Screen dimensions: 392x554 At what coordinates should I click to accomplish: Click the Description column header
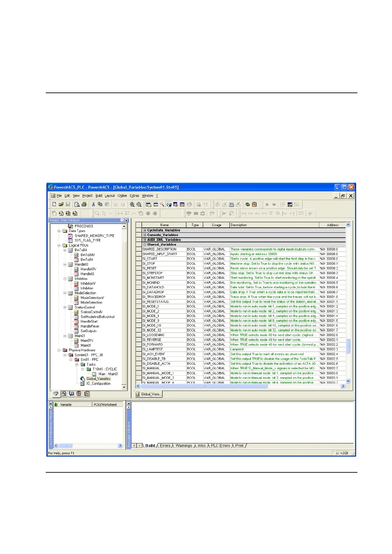[x=274, y=225]
